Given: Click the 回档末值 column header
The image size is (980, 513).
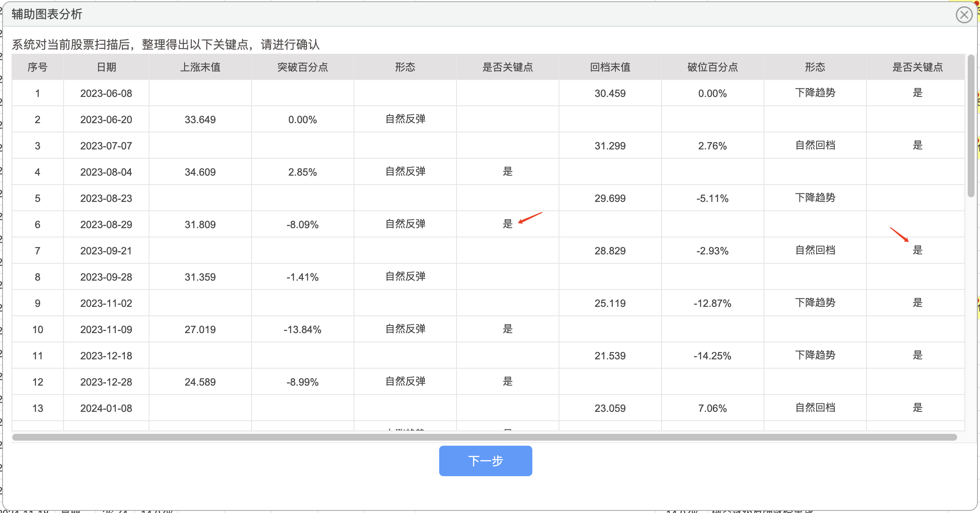Looking at the screenshot, I should point(610,67).
